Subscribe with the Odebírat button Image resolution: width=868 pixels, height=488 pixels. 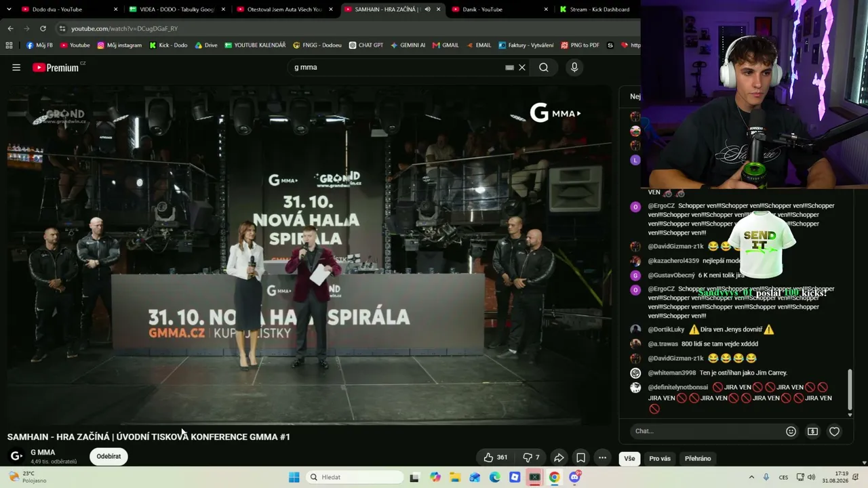coord(108,456)
